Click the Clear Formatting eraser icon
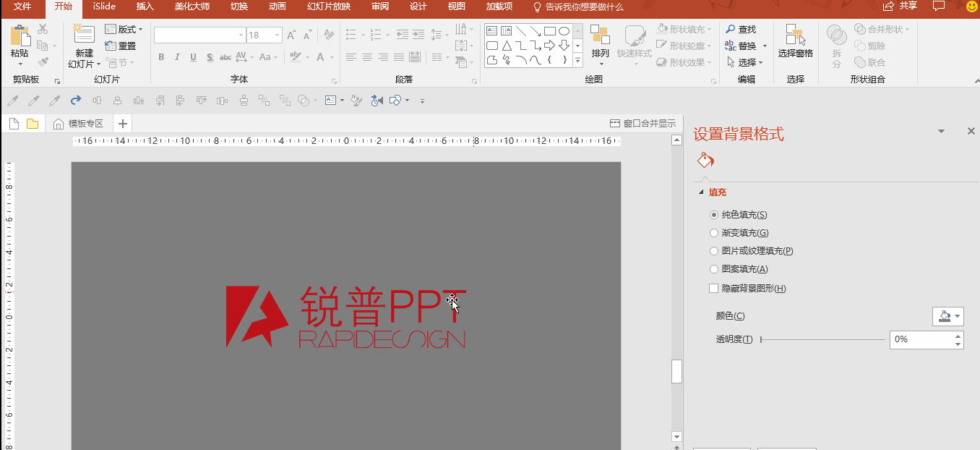Viewport: 980px width, 450px height. 329,35
